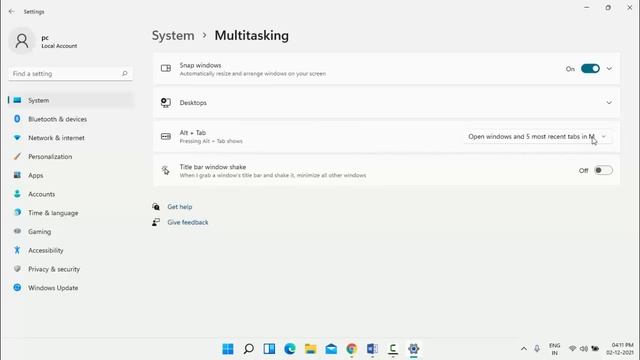640x360 pixels.
Task: Open the Alt + Tab dropdown
Action: (x=538, y=137)
